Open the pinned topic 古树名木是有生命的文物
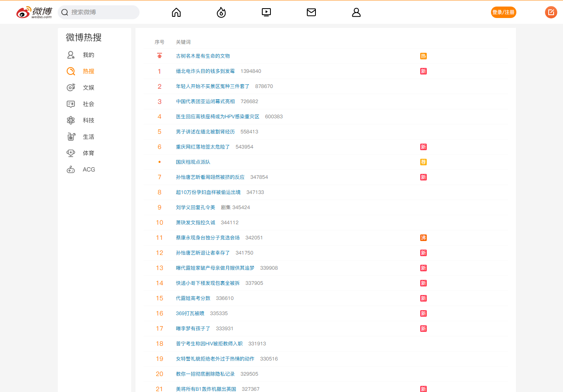Image resolution: width=563 pixels, height=392 pixels. 203,56
